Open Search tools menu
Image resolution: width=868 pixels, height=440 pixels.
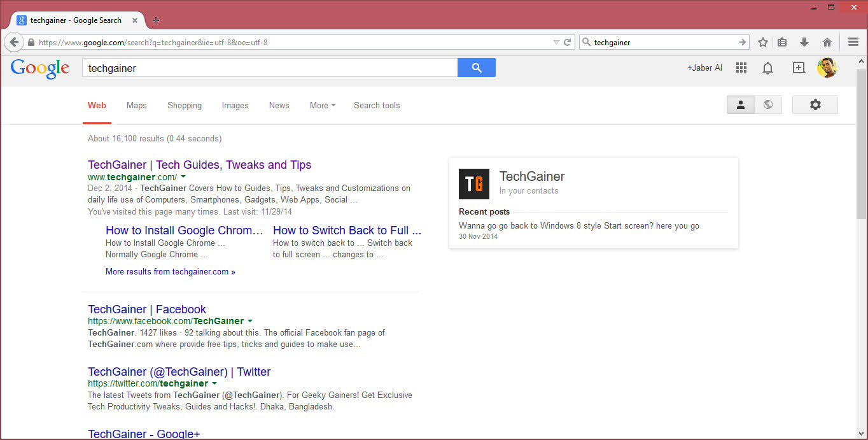(x=377, y=106)
